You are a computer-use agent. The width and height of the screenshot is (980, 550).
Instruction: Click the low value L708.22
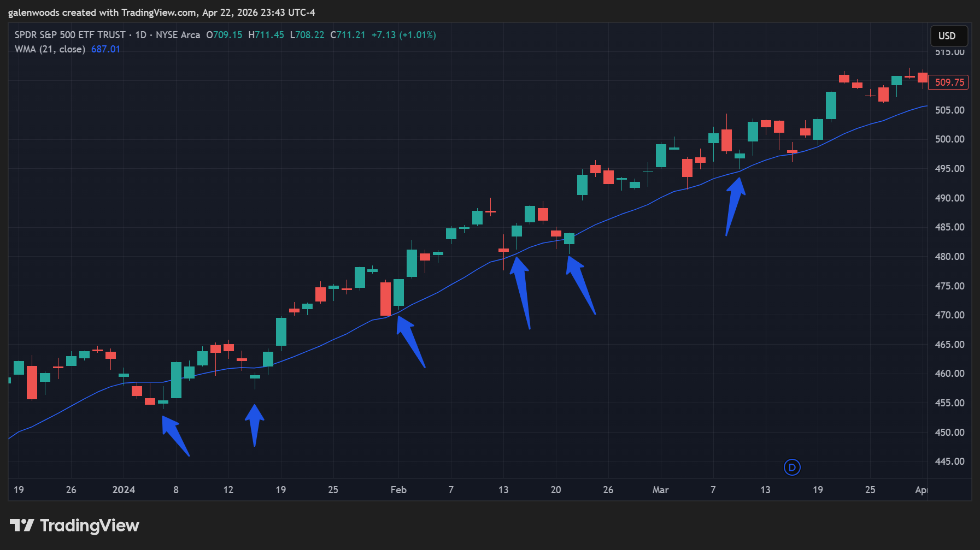(307, 35)
